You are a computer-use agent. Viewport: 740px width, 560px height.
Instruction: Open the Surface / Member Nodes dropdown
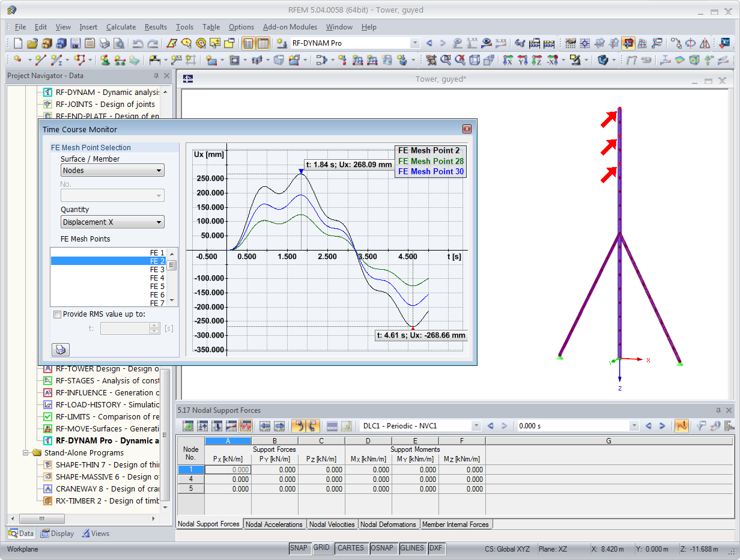(x=112, y=171)
